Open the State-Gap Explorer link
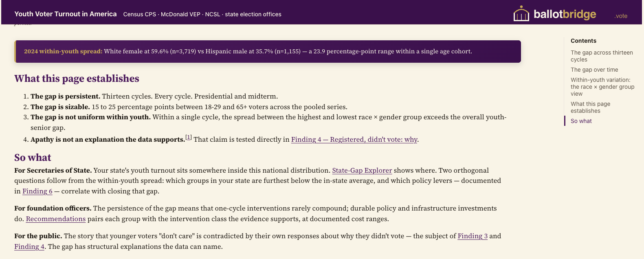 tap(362, 170)
